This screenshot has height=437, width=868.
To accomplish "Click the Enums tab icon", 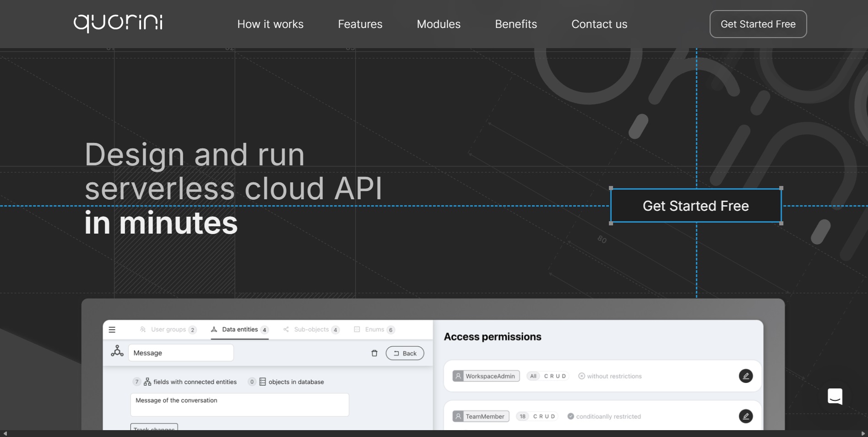I will pos(357,329).
